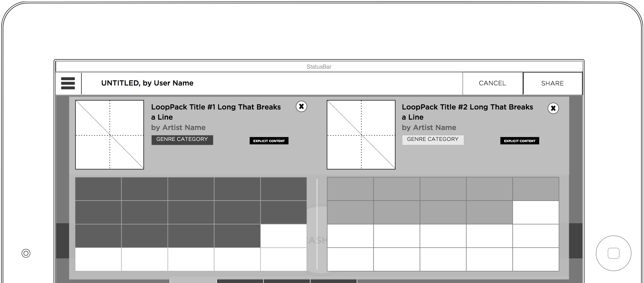Viewport: 644px width, 283px height.
Task: Click 'by Artist Name' under LoopPack #2
Action: (429, 128)
